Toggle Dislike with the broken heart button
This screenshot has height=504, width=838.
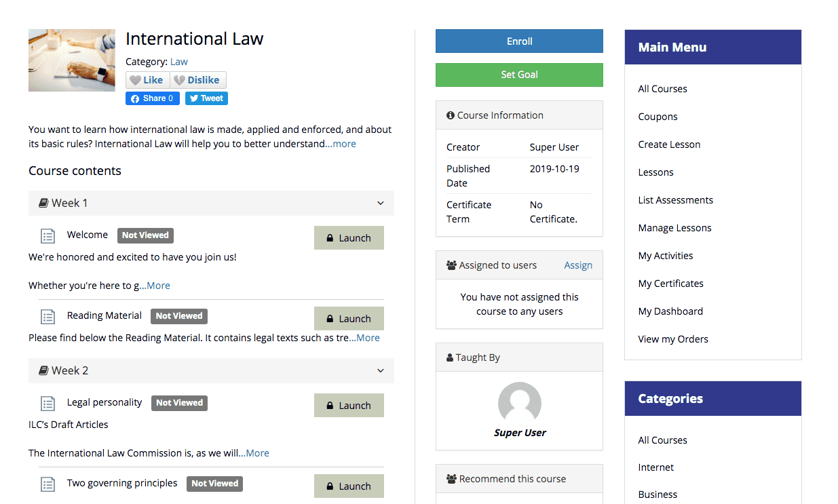click(197, 80)
